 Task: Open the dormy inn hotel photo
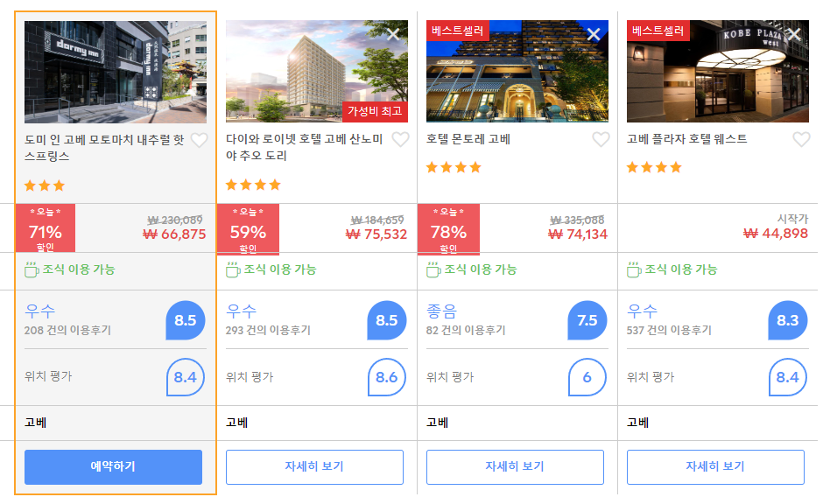(116, 72)
